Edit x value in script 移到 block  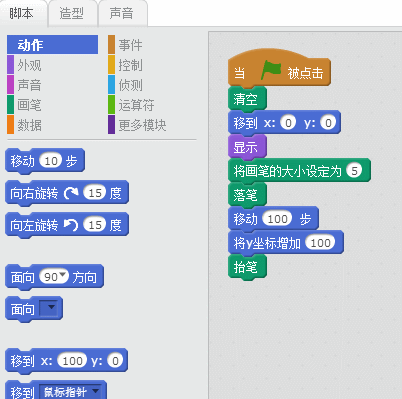(x=288, y=123)
